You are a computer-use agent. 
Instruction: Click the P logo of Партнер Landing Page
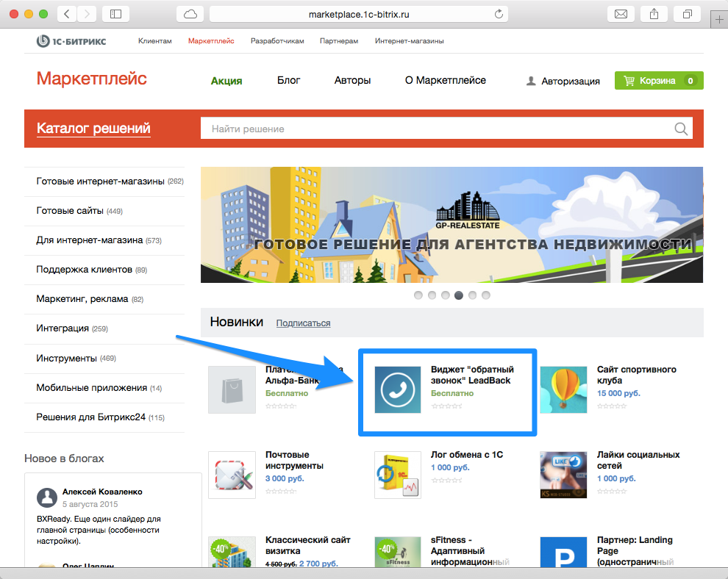click(563, 552)
